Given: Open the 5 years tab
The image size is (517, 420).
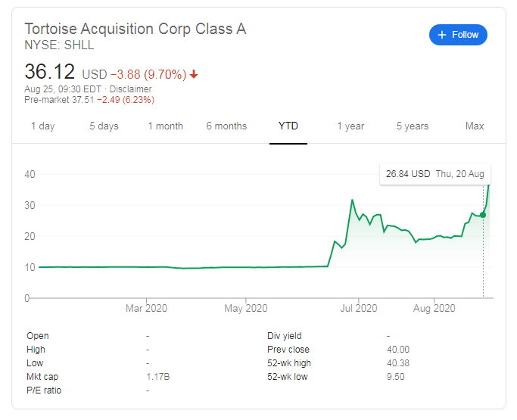Looking at the screenshot, I should tap(413, 126).
